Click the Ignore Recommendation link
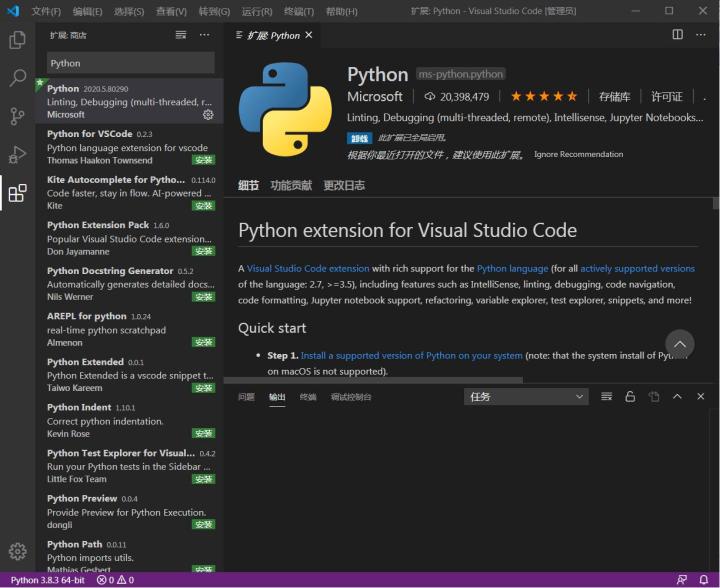The image size is (720, 588). pyautogui.click(x=578, y=154)
